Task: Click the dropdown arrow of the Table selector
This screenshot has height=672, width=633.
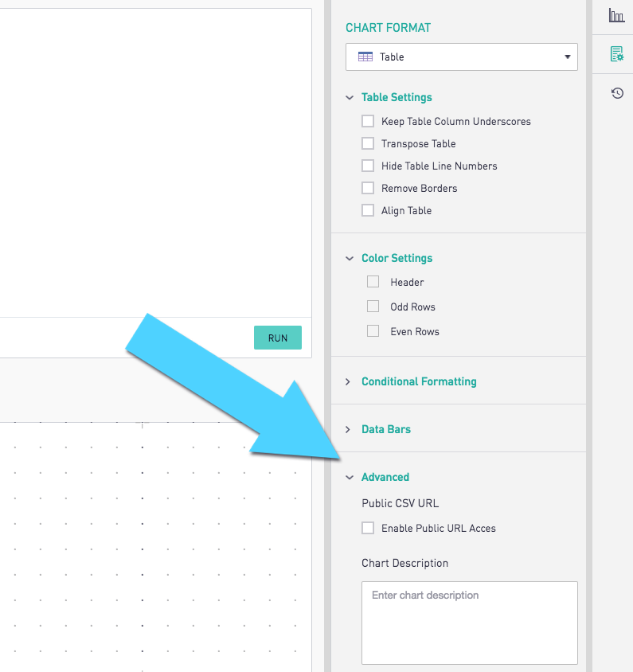Action: coord(568,57)
